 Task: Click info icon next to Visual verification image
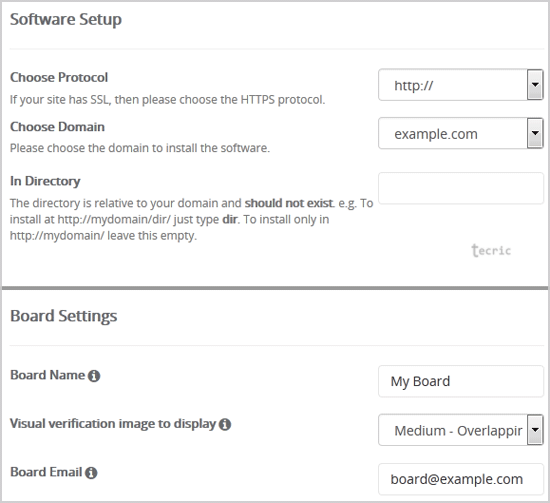tap(225, 424)
